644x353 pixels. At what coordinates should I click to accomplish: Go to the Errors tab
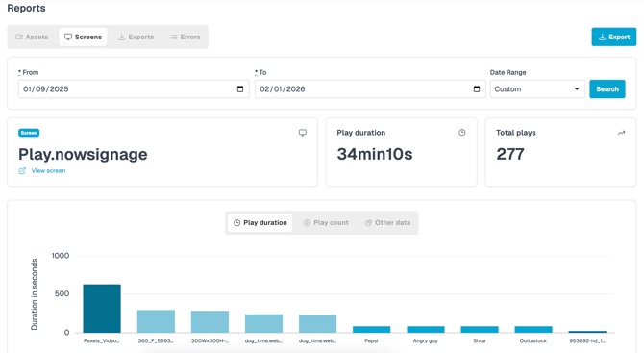(186, 37)
